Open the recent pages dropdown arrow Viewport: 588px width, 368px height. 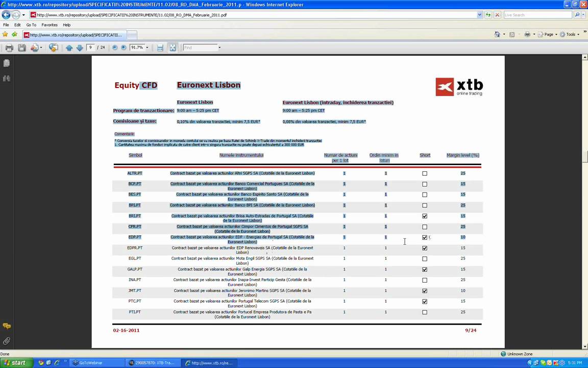pyautogui.click(x=23, y=15)
